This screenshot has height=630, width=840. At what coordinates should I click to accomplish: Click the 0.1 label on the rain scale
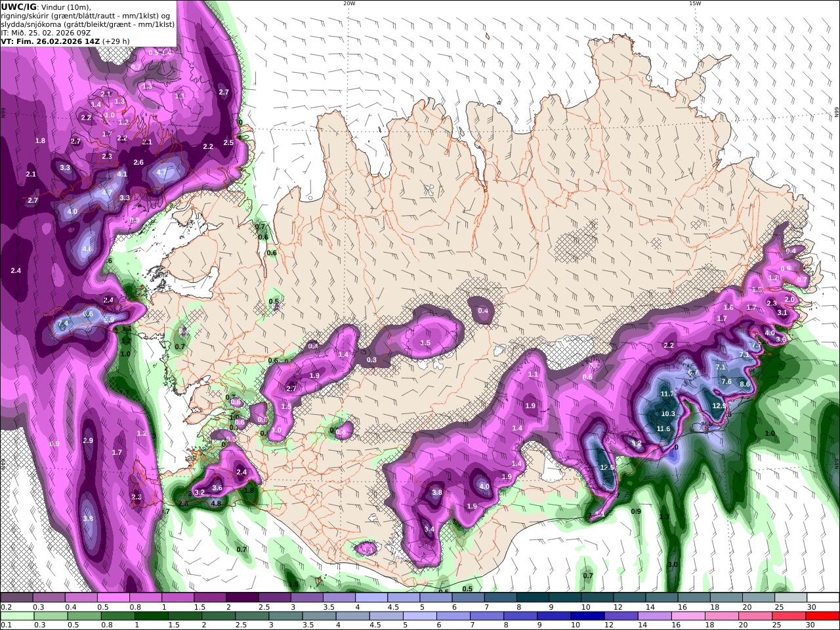5,625
